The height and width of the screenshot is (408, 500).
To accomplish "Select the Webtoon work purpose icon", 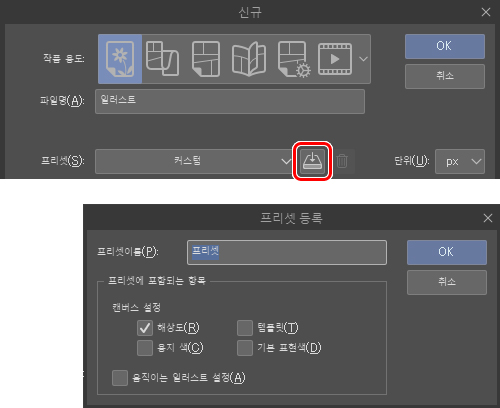I will click(x=162, y=59).
